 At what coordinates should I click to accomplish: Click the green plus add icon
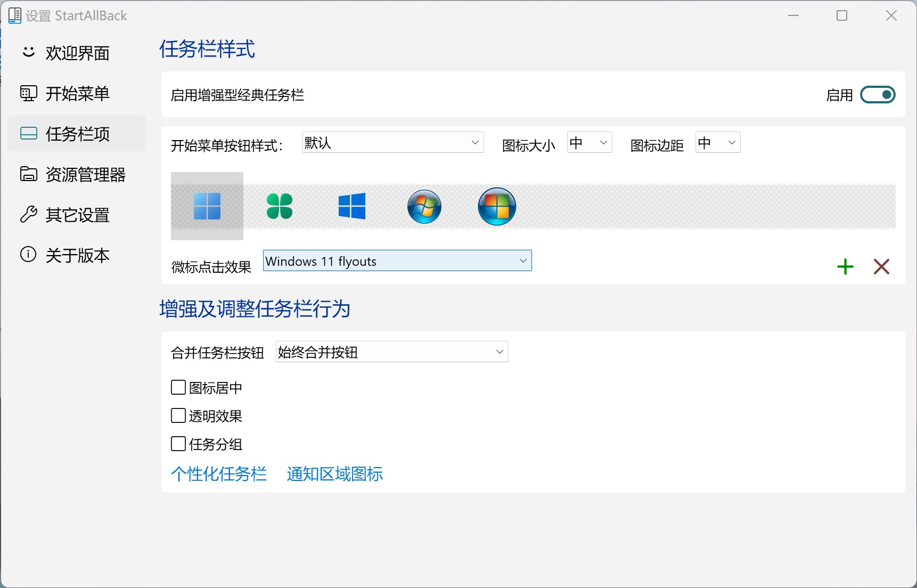[x=845, y=266]
